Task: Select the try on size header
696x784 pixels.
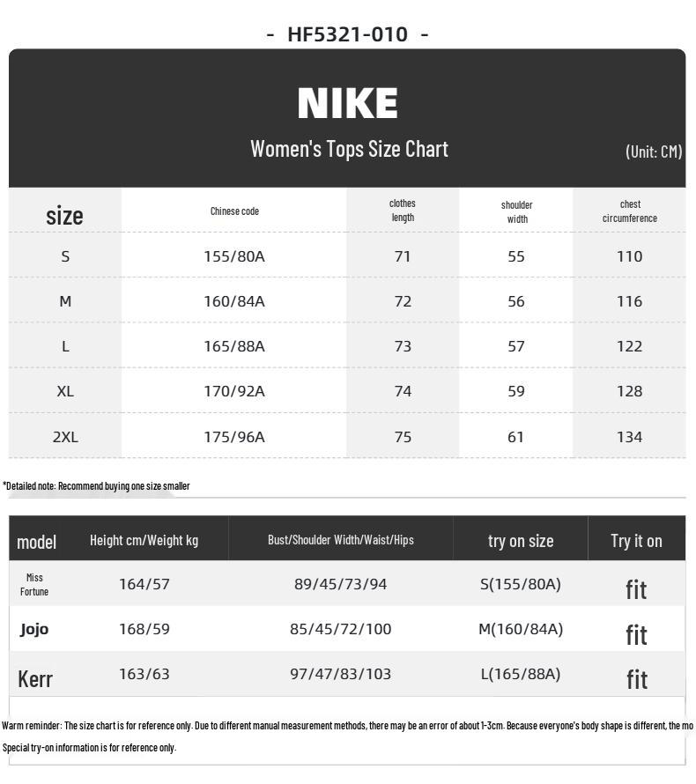Action: (521, 541)
